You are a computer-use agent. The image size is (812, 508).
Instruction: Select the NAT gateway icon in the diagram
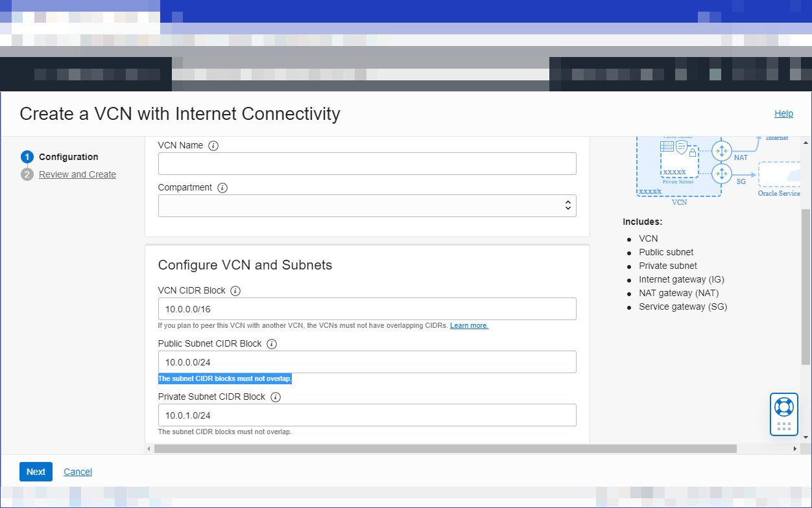(721, 150)
